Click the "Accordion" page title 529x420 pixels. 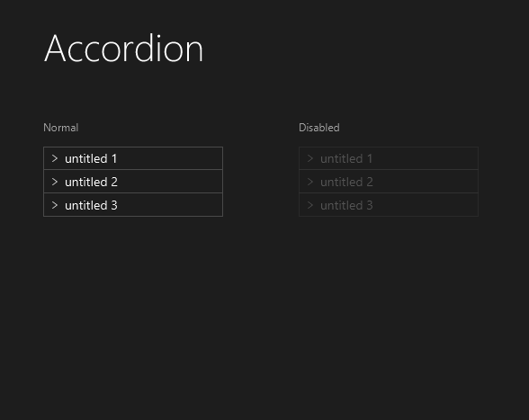coord(123,49)
